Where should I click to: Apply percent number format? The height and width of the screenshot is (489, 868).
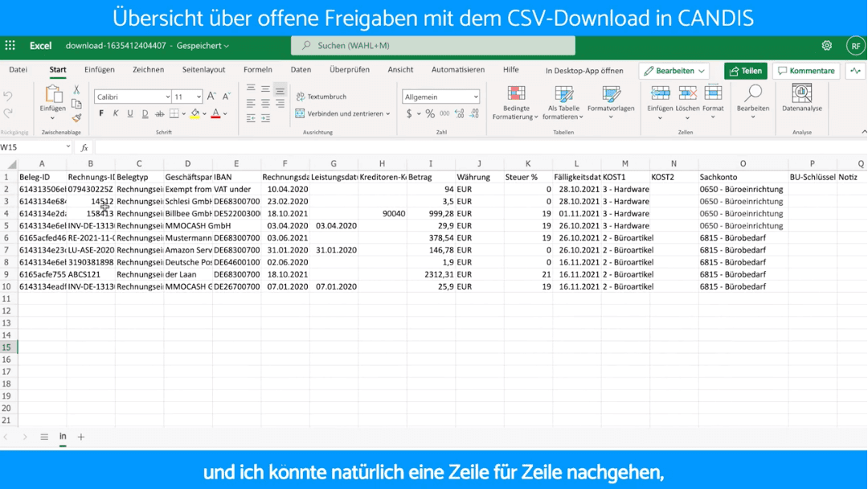coord(430,113)
